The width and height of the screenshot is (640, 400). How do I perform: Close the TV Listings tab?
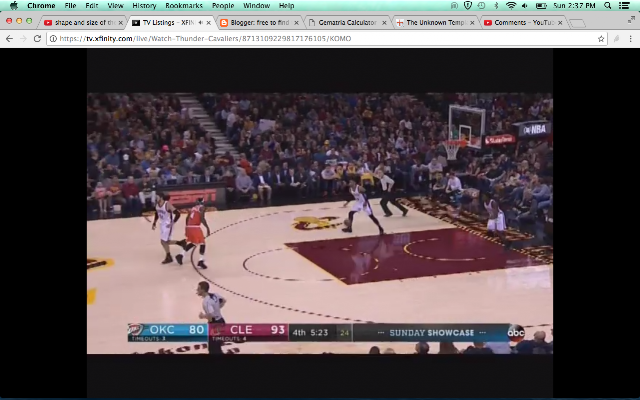(x=209, y=23)
